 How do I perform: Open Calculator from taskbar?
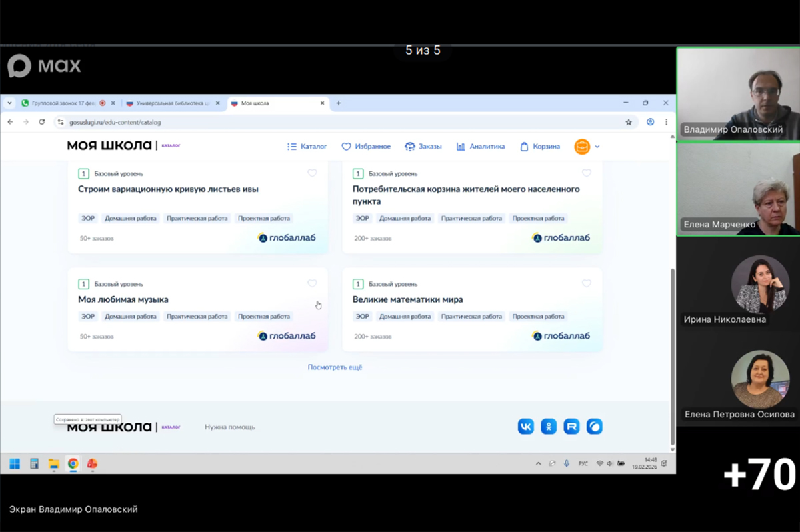pos(35,464)
